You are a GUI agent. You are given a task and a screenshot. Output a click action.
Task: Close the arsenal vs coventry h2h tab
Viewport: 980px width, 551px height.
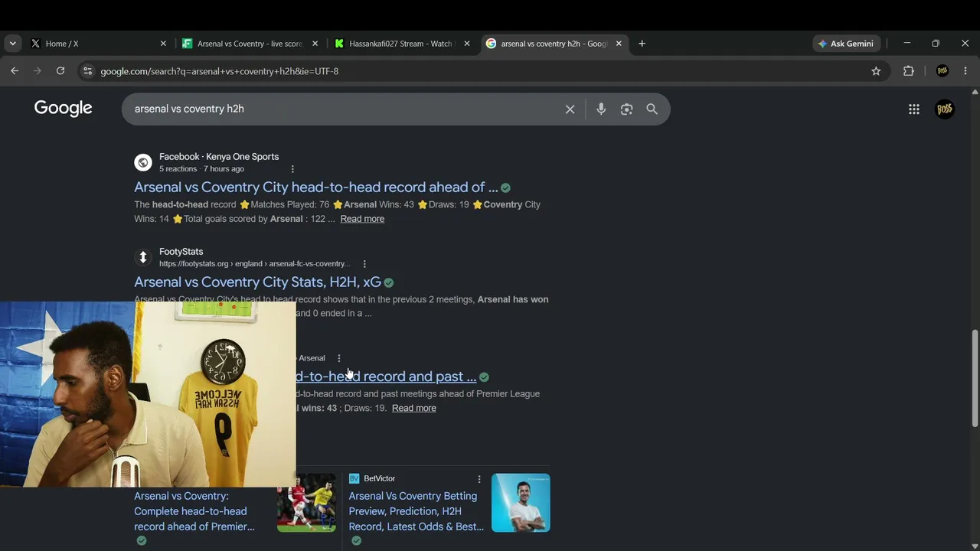click(619, 44)
